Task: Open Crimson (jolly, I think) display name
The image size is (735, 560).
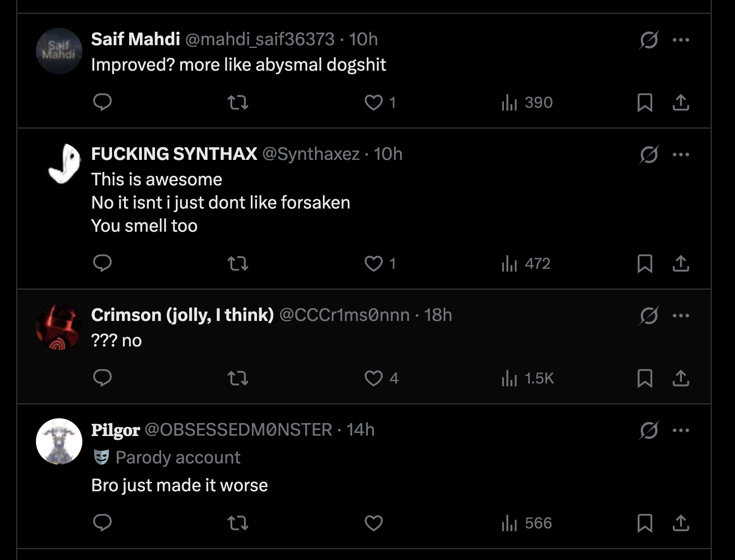Action: tap(182, 315)
